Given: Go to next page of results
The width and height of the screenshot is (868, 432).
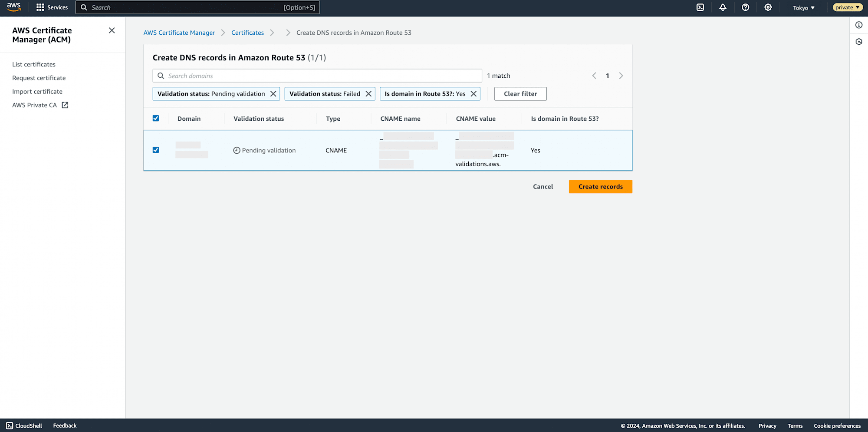Looking at the screenshot, I should point(621,76).
